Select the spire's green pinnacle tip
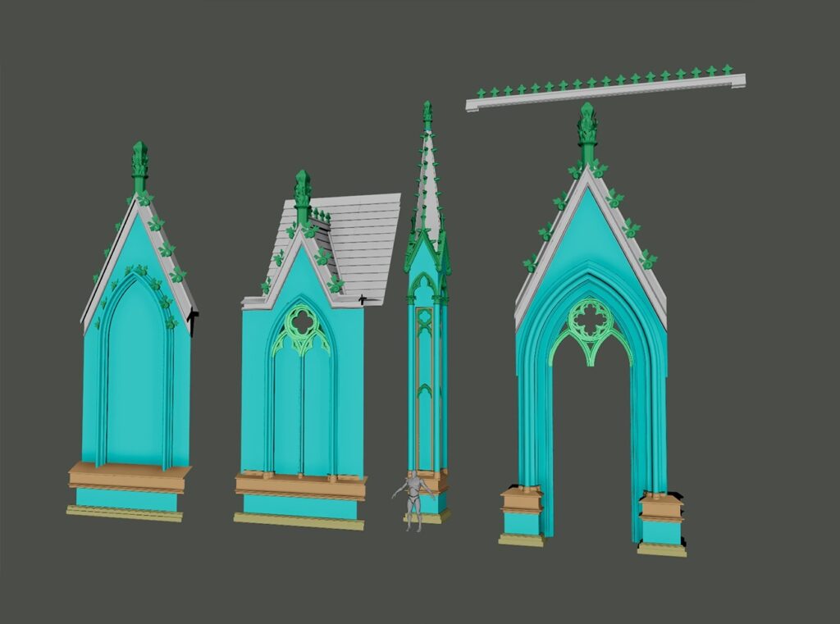The width and height of the screenshot is (840, 624). point(427,111)
